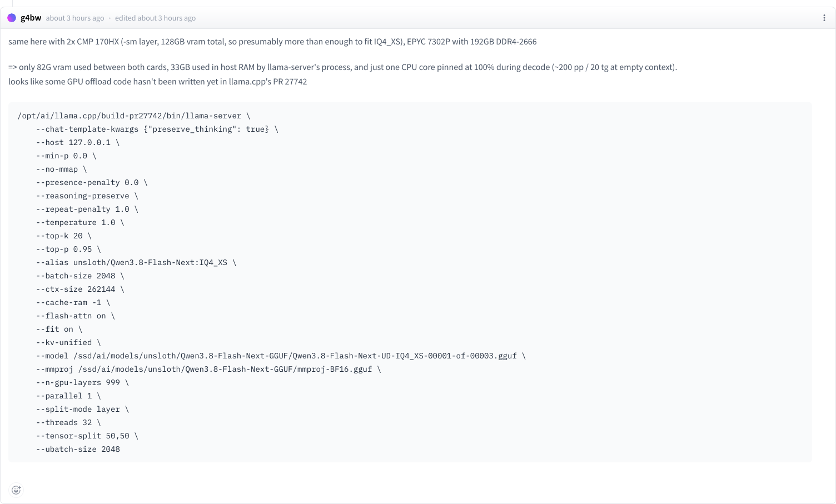
Task: Click the llama-server binary path line
Action: (134, 116)
